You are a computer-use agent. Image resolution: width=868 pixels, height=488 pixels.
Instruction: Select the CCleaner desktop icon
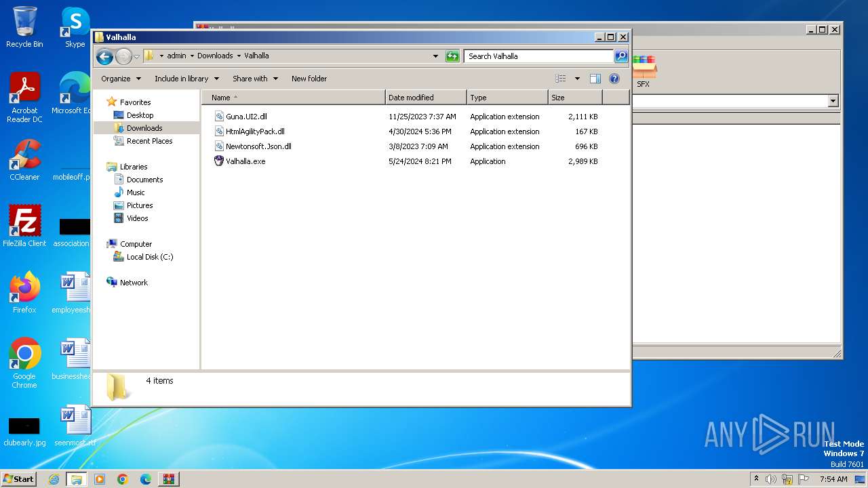[24, 160]
